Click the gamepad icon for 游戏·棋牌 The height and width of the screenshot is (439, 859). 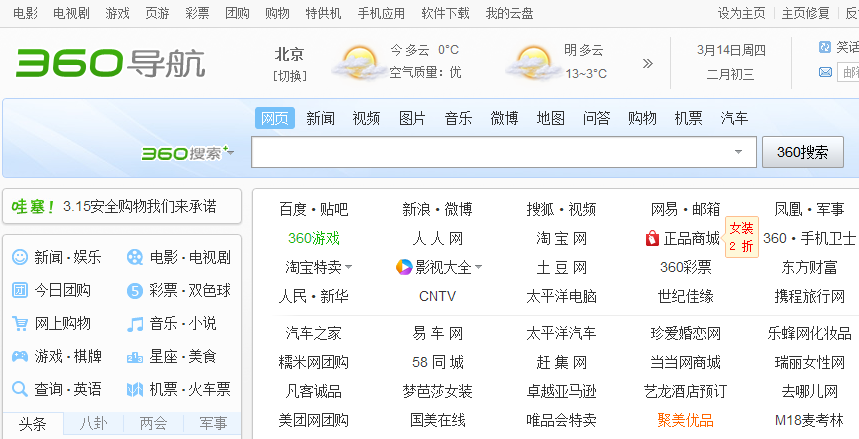(x=20, y=357)
